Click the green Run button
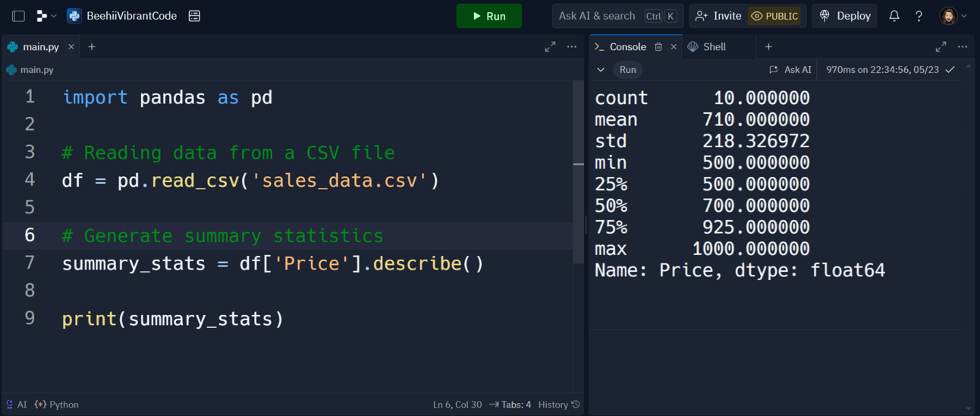This screenshot has width=980, height=416. click(489, 16)
